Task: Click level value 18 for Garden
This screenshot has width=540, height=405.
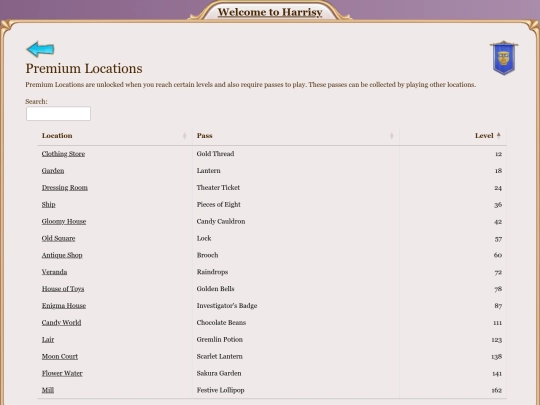Action: point(498,171)
